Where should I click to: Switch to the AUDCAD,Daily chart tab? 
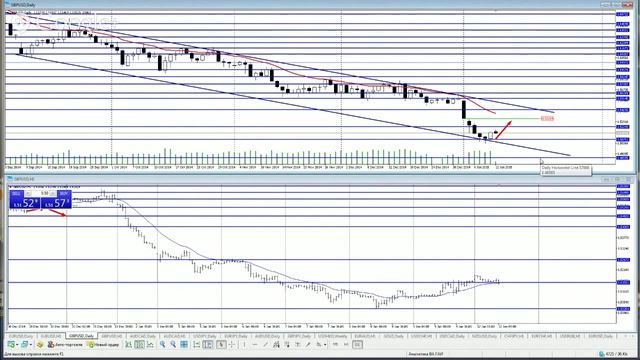point(143,336)
